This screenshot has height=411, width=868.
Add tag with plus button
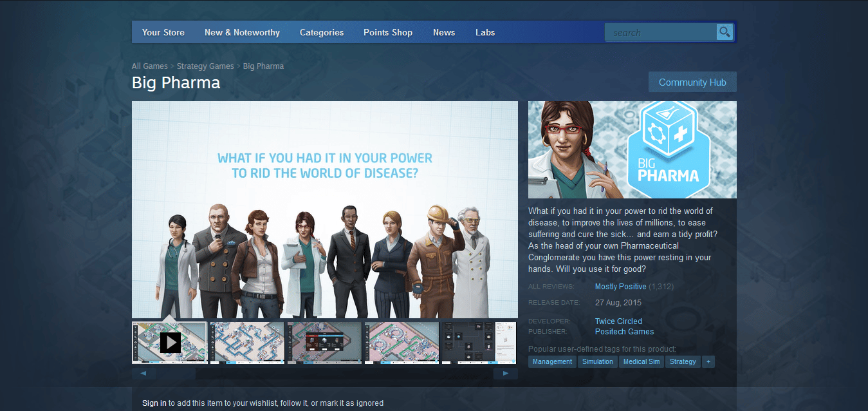tap(708, 361)
